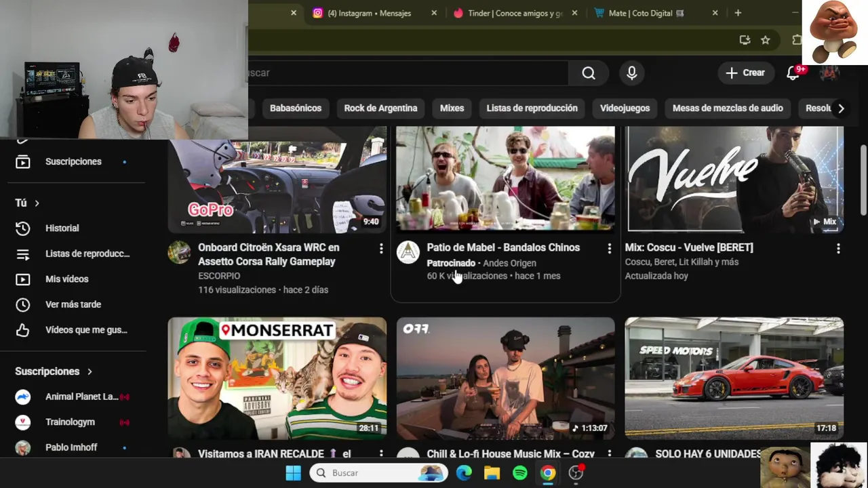This screenshot has width=868, height=488.
Task: Select the Rock de Argentina chip
Action: (380, 108)
